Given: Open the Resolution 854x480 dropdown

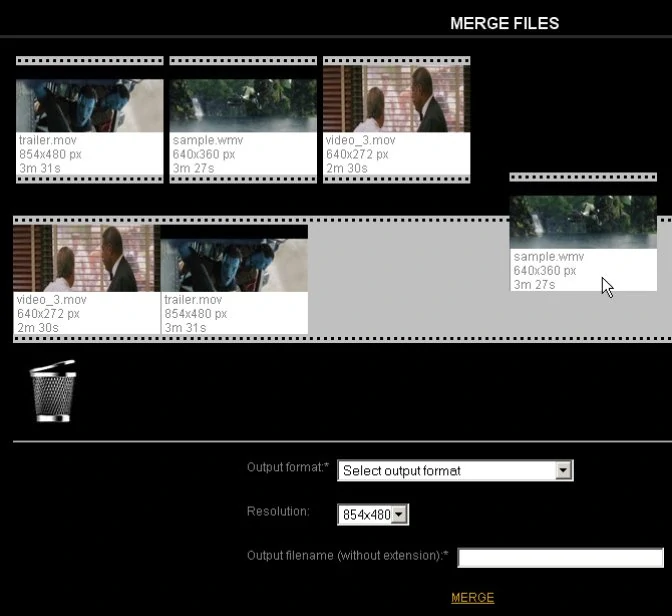Looking at the screenshot, I should (373, 514).
